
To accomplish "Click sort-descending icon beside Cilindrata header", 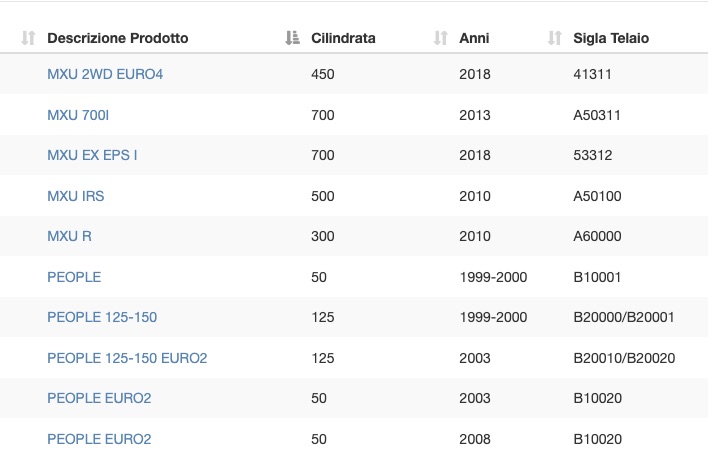I will 293,38.
